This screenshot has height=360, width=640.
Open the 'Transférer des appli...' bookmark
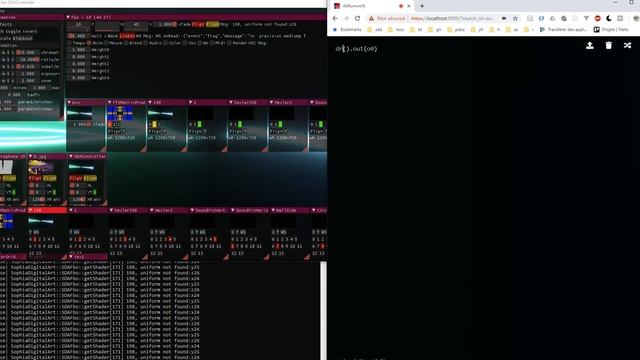(563, 29)
